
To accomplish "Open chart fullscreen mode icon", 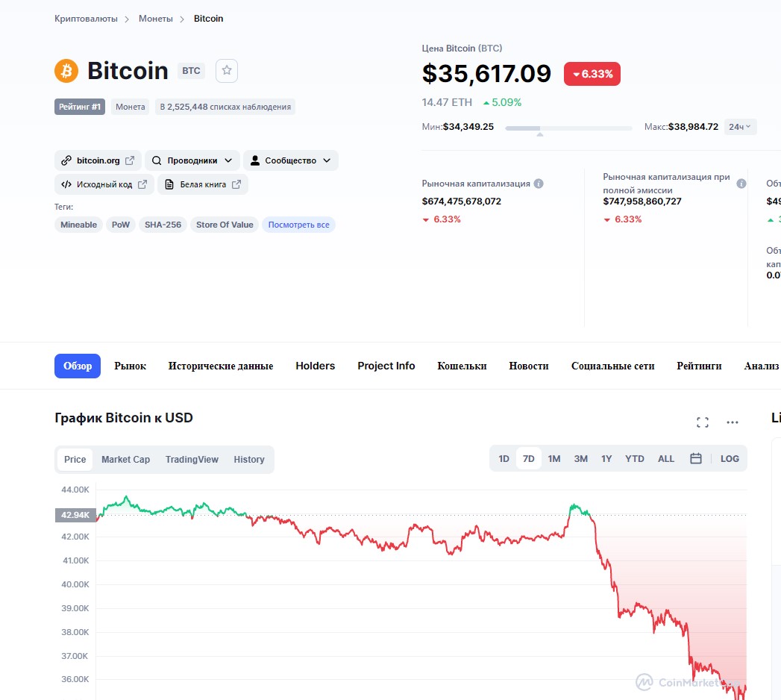I will coord(702,422).
